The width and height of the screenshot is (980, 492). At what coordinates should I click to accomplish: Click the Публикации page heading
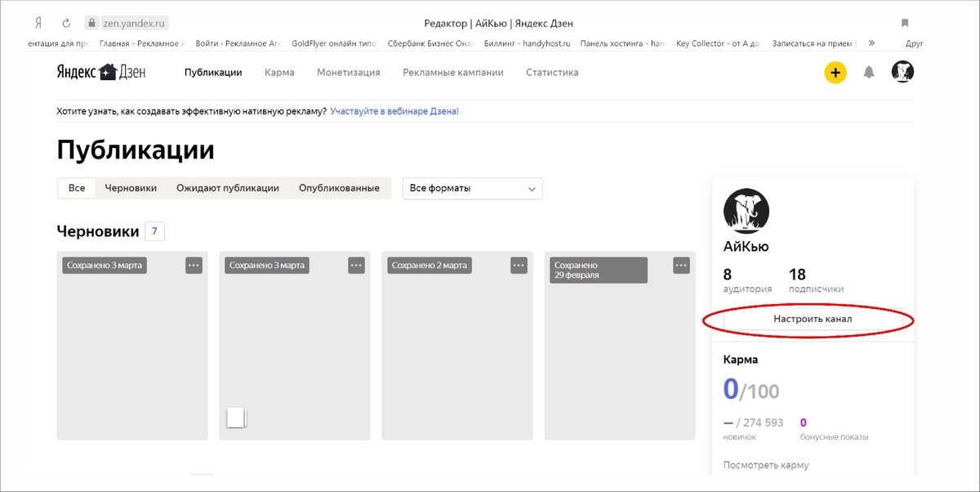[x=136, y=150]
